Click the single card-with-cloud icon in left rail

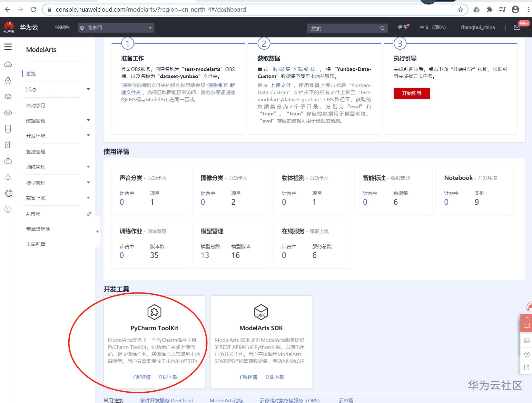coord(8,129)
